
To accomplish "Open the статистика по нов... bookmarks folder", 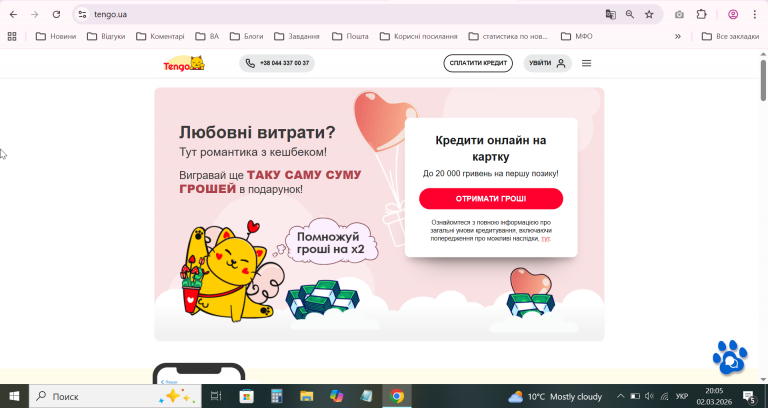I will [x=508, y=36].
